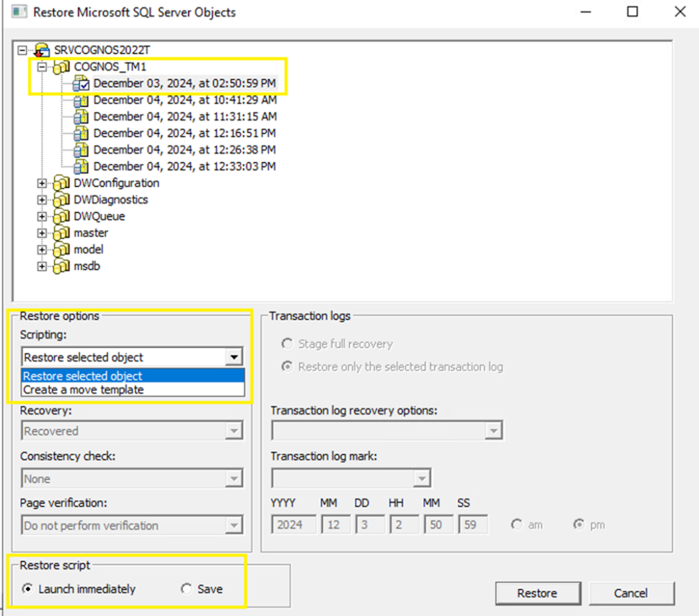Click the model database icon
The width and height of the screenshot is (699, 616).
click(x=61, y=250)
